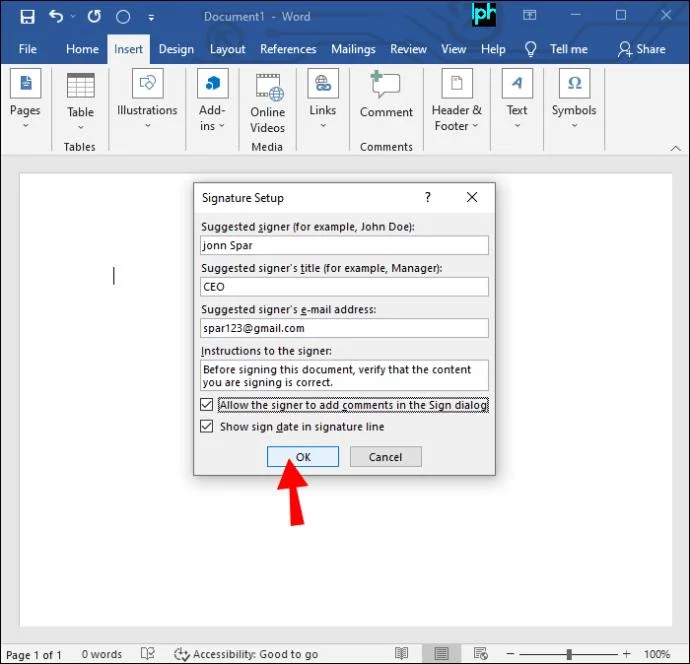Uncheck Allow the signer to add comments
This screenshot has width=690, height=664.
coord(206,404)
